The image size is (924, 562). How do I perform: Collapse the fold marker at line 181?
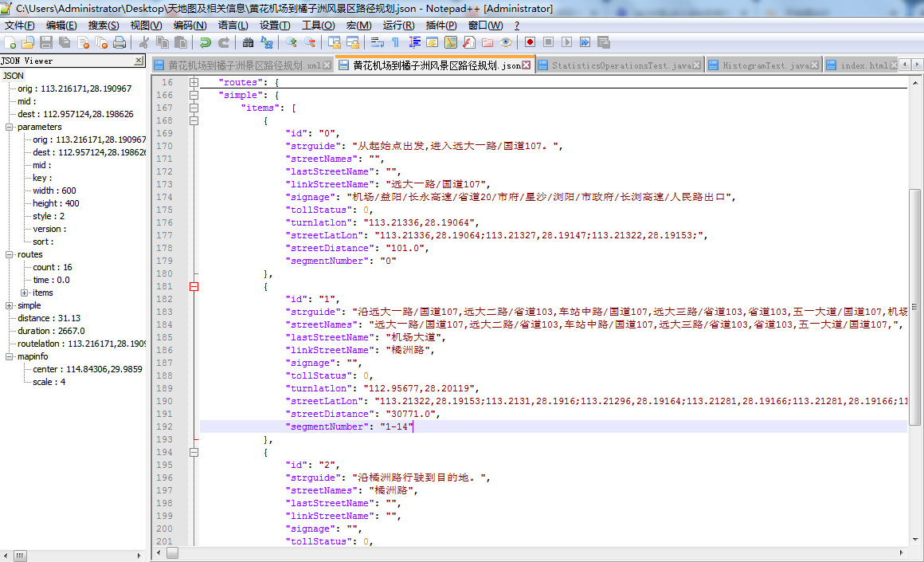(194, 286)
